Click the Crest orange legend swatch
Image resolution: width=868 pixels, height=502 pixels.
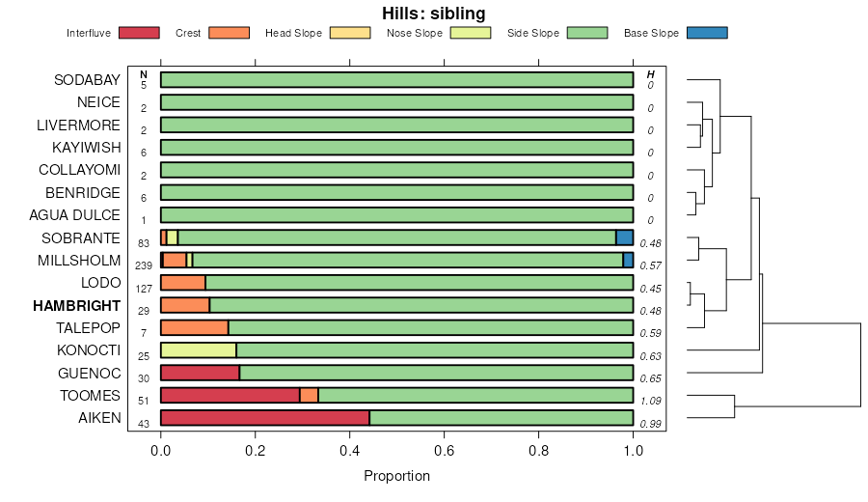coord(229,33)
